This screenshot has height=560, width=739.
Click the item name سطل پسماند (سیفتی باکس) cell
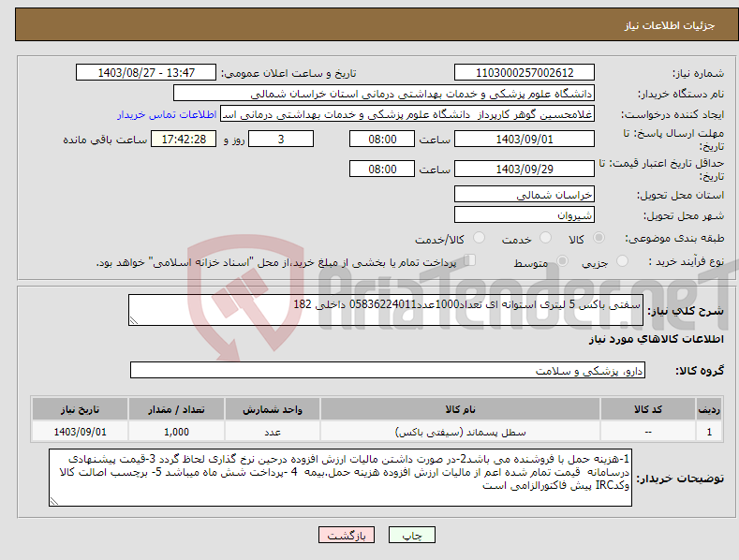[x=460, y=432]
